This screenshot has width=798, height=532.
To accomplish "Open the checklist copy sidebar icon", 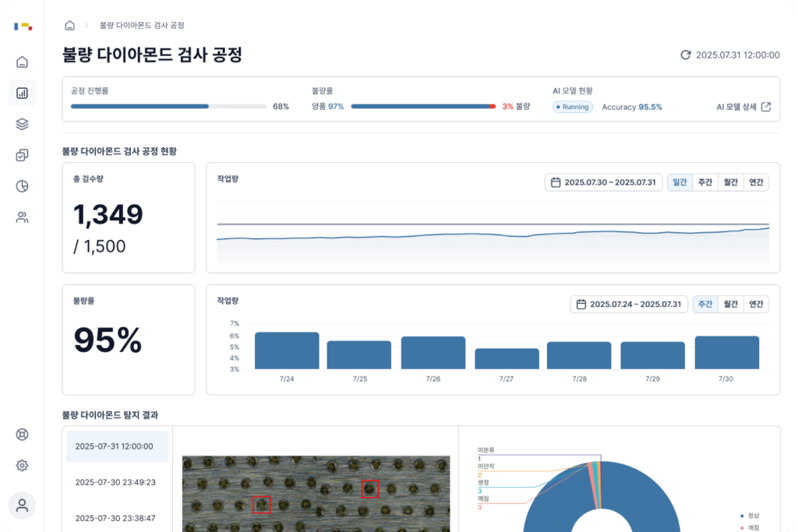I will (22, 155).
